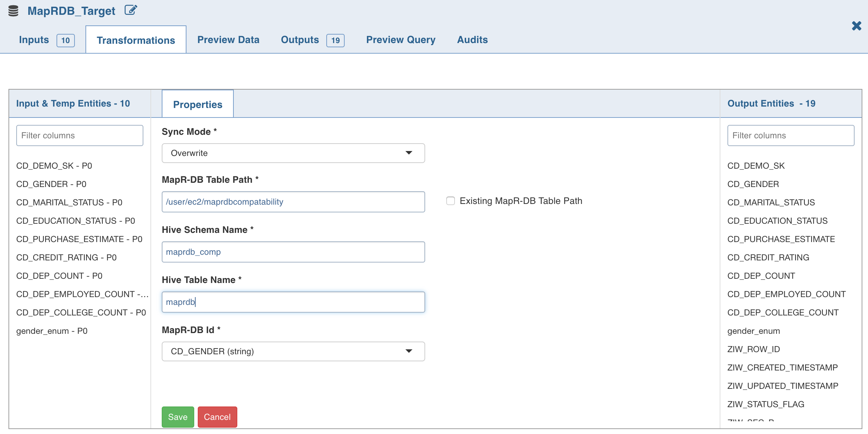Click the Hive Schema Name field
Image resolution: width=868 pixels, height=434 pixels.
coord(293,252)
